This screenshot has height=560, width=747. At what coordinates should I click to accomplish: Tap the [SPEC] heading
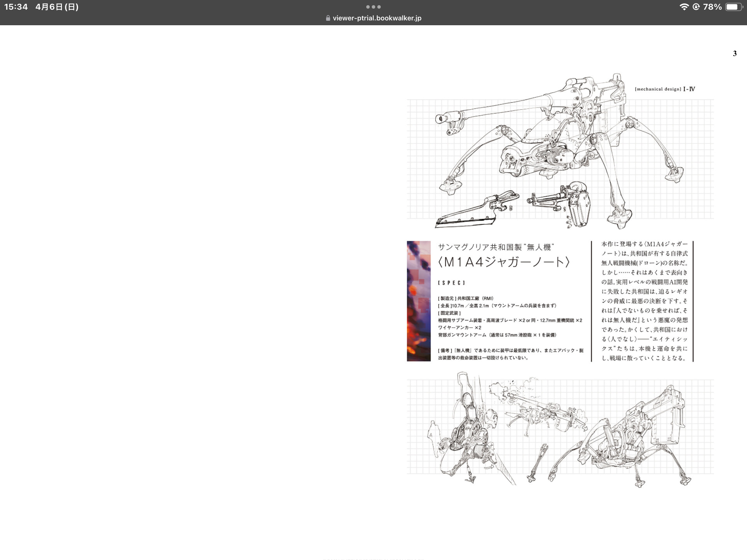tap(451, 283)
